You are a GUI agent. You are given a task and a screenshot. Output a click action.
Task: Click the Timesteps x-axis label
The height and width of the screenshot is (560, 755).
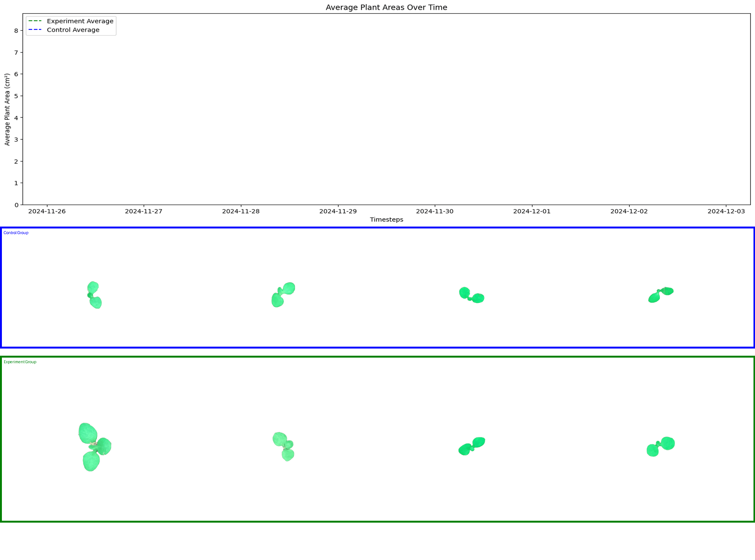click(386, 220)
